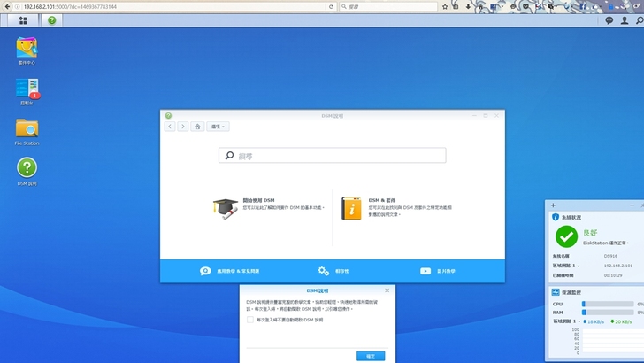Open the orange info book DSM & Packages topic
The image size is (644, 363).
tap(351, 208)
